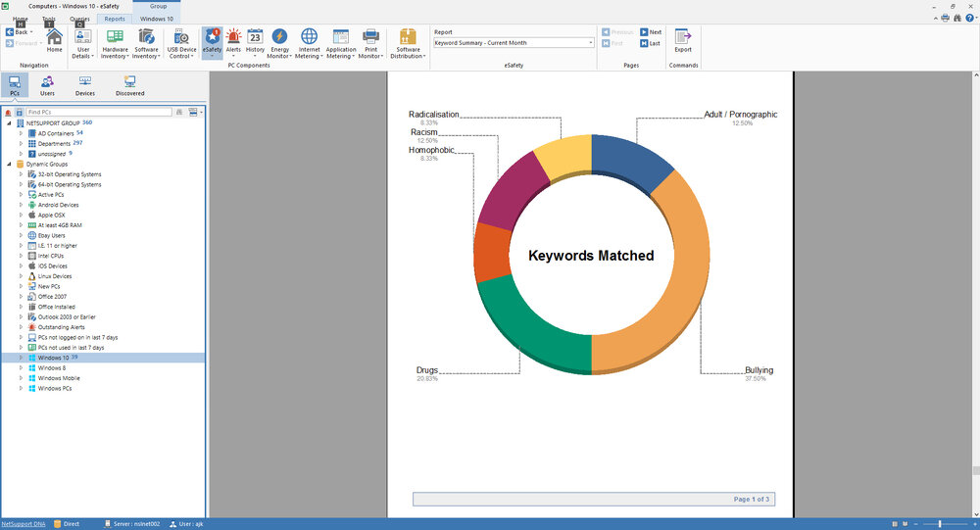This screenshot has height=530, width=980.
Task: Select the eSafety component icon
Action: pyautogui.click(x=212, y=44)
